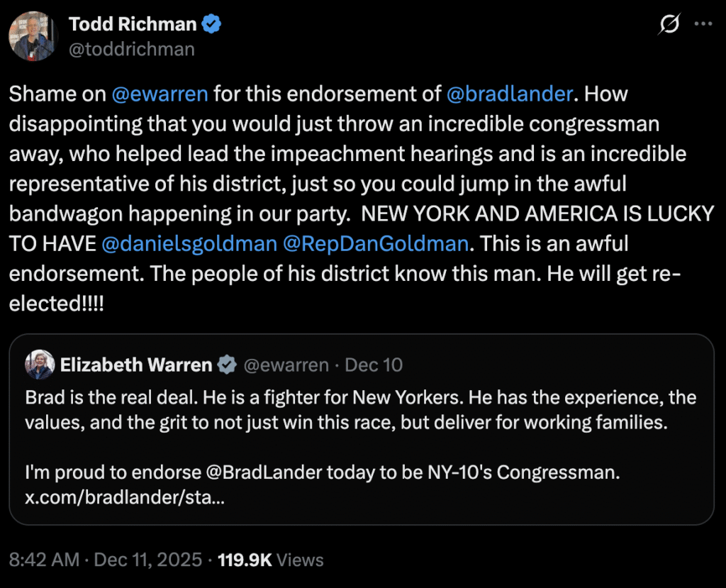The height and width of the screenshot is (588, 726).
Task: Follow the x.com/bradlander/sta... link
Action: [x=125, y=498]
